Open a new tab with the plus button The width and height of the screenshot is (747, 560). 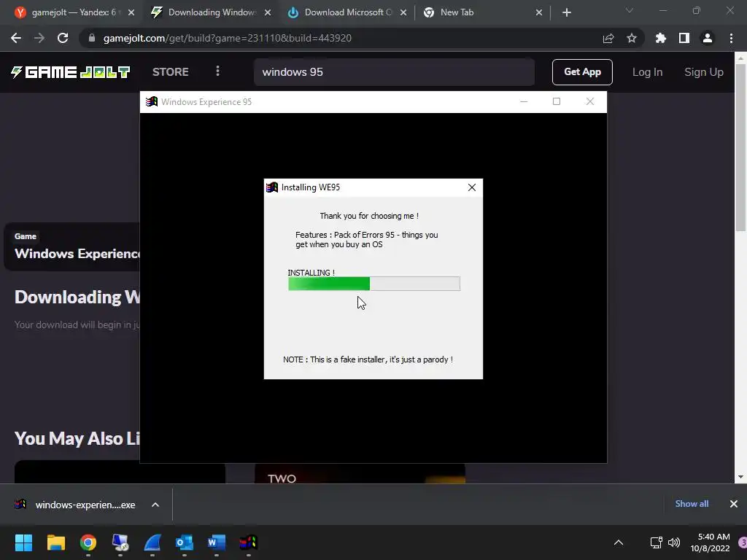[566, 12]
